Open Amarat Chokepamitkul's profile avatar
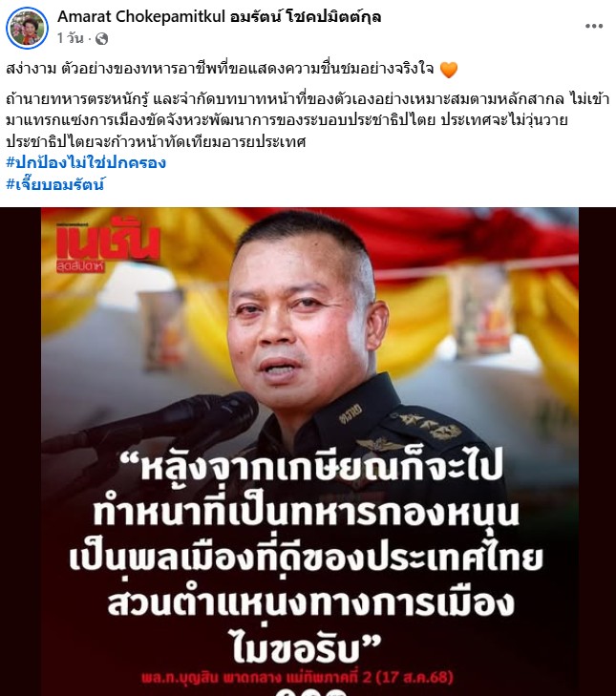Screen dimensions: 616x696 point(27,28)
